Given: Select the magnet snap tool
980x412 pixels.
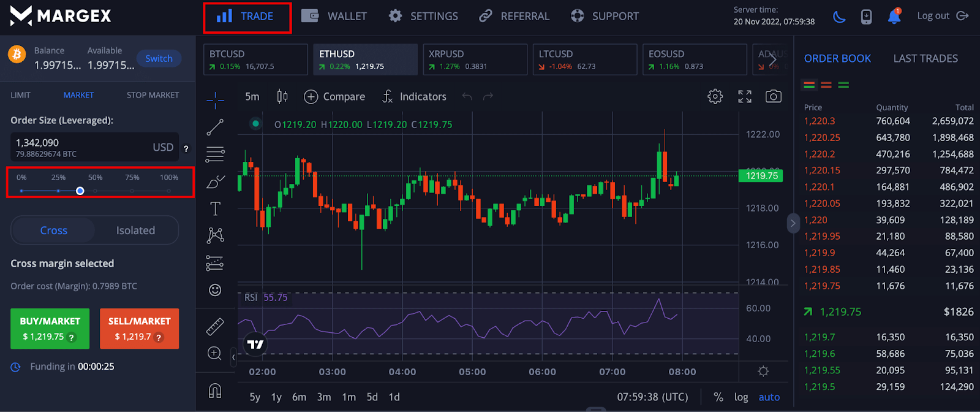Looking at the screenshot, I should (x=215, y=391).
